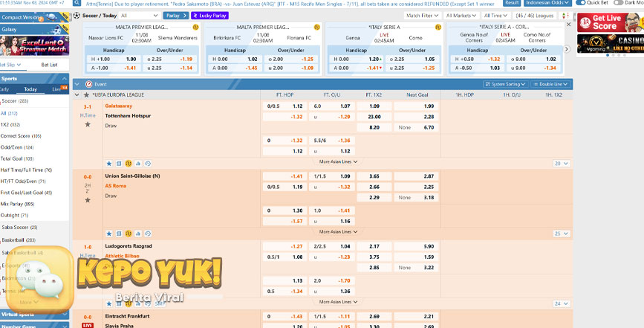Open the Bet List tab
The width and height of the screenshot is (644, 328).
coord(49,65)
